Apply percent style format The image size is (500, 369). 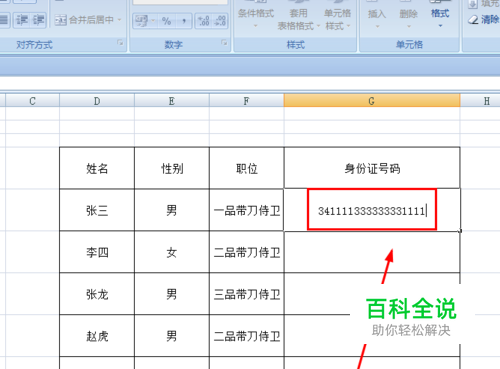point(166,21)
